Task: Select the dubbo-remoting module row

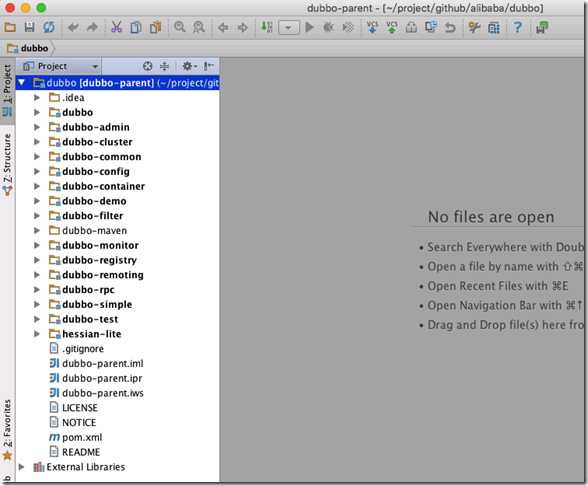Action: 118,274
